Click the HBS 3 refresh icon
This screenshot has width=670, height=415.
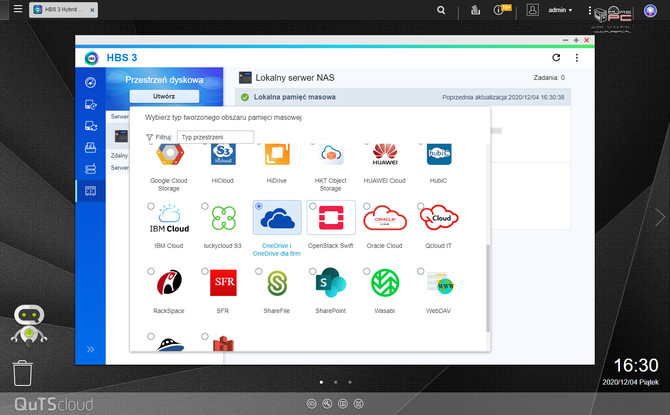click(x=556, y=57)
